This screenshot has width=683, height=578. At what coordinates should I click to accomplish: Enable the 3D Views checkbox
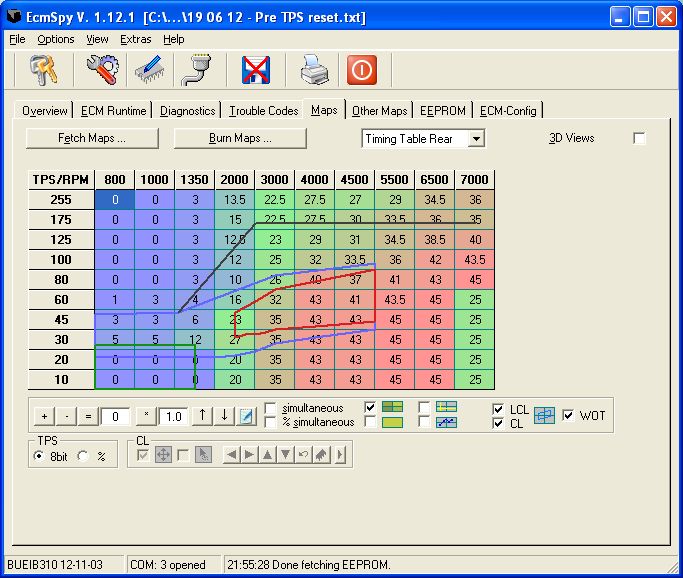pos(640,139)
